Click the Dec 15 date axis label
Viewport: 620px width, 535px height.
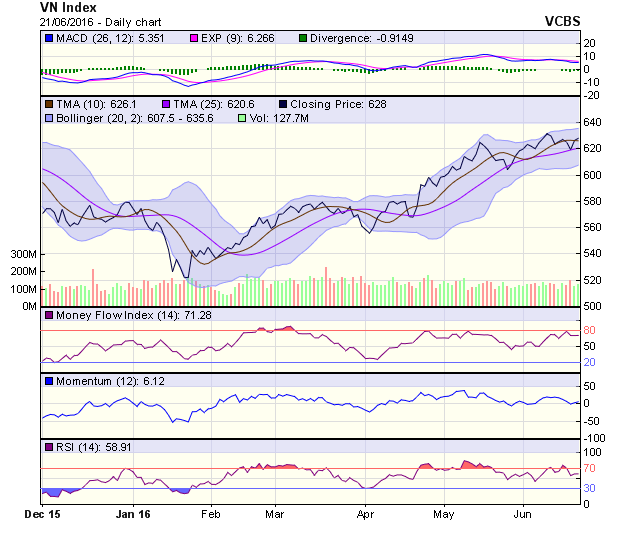[x=41, y=515]
